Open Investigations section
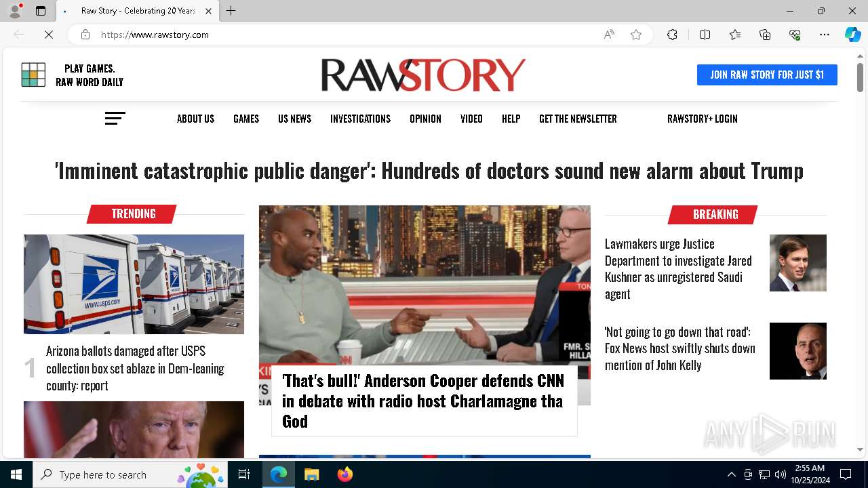Viewport: 868px width, 488px height. coord(360,119)
